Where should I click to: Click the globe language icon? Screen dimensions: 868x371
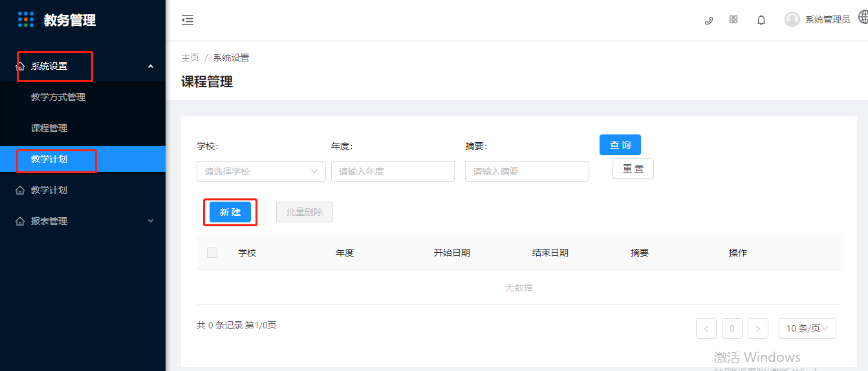863,19
